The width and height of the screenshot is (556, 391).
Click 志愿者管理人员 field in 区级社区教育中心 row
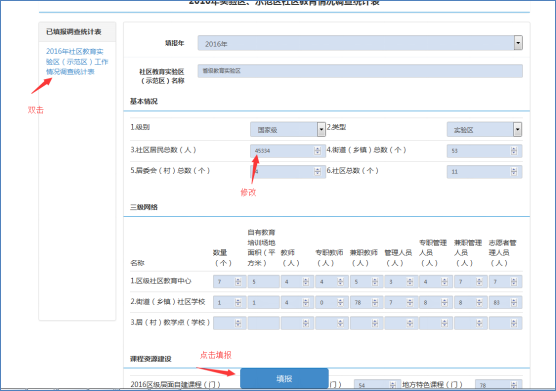pyautogui.click(x=505, y=281)
